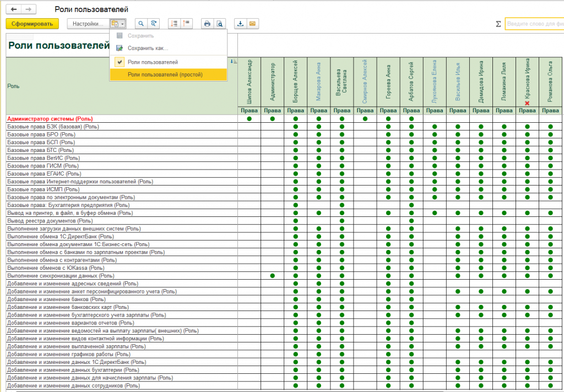Image resolution: width=564 pixels, height=392 pixels.
Task: Collapse all groups toolbar icon
Action: [x=187, y=24]
